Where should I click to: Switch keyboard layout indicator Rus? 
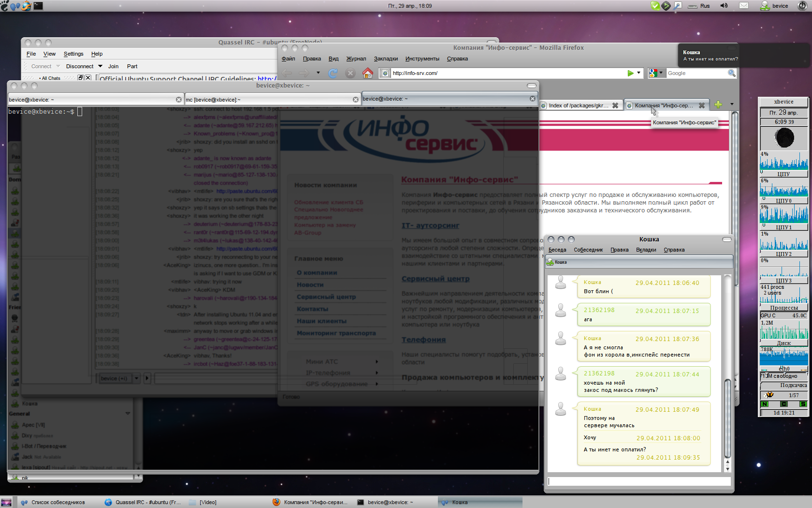tap(699, 6)
